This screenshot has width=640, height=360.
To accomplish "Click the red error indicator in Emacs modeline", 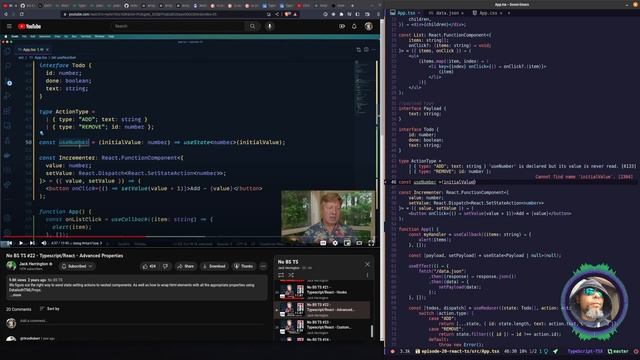I will pos(392,351).
